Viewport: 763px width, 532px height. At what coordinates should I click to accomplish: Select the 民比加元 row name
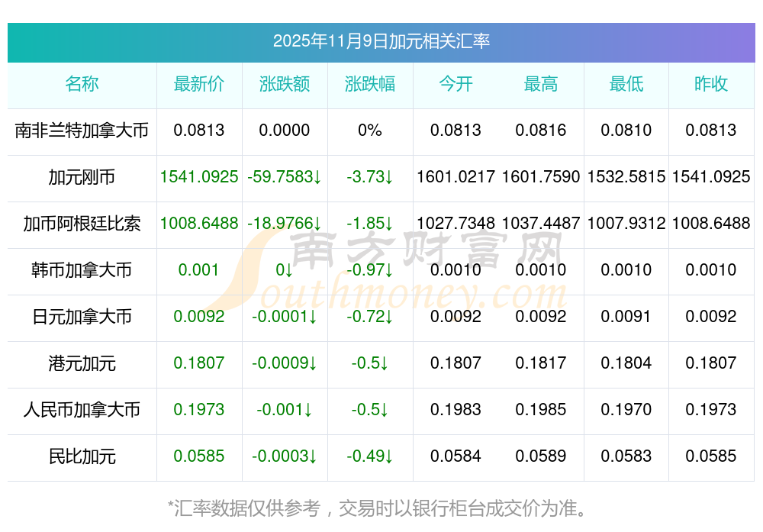click(x=82, y=456)
